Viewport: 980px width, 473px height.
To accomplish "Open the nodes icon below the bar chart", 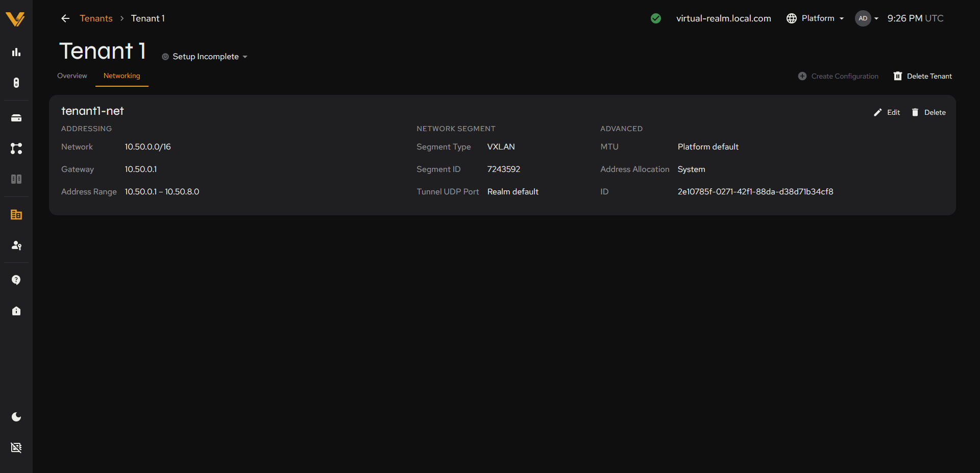I will (x=16, y=83).
